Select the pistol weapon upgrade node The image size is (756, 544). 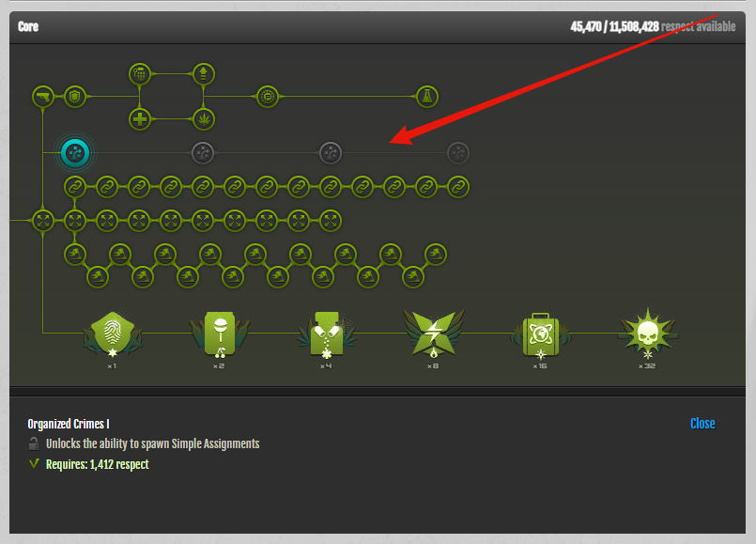pos(43,97)
